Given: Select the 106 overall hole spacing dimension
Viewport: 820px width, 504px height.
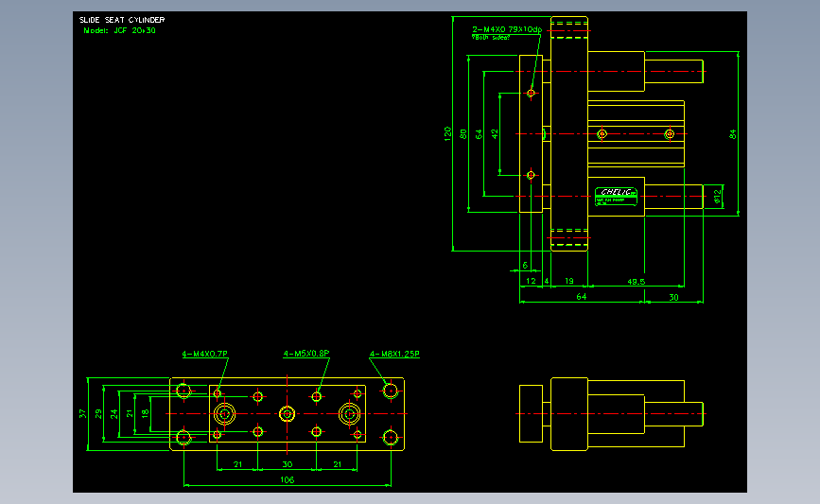Looking at the screenshot, I should pos(288,479).
